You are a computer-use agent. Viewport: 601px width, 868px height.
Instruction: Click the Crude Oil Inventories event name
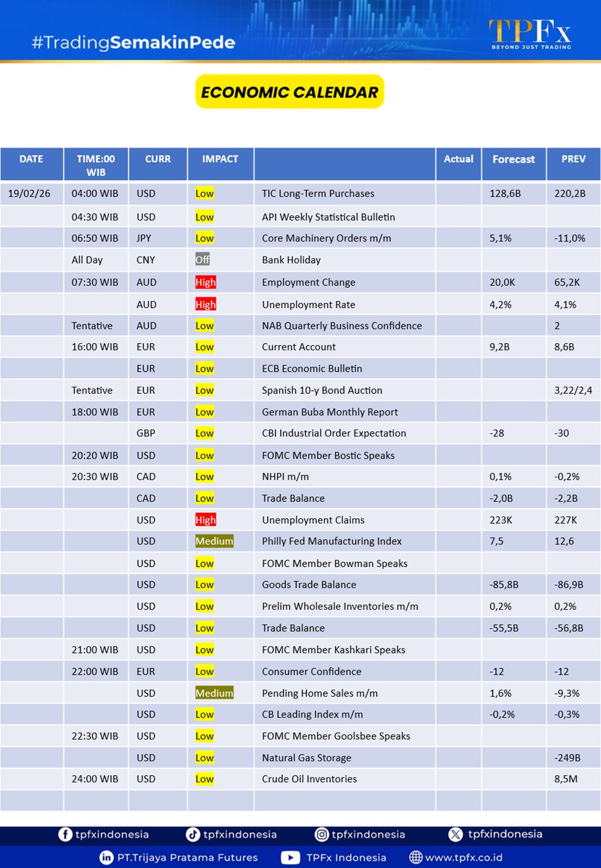(x=309, y=779)
